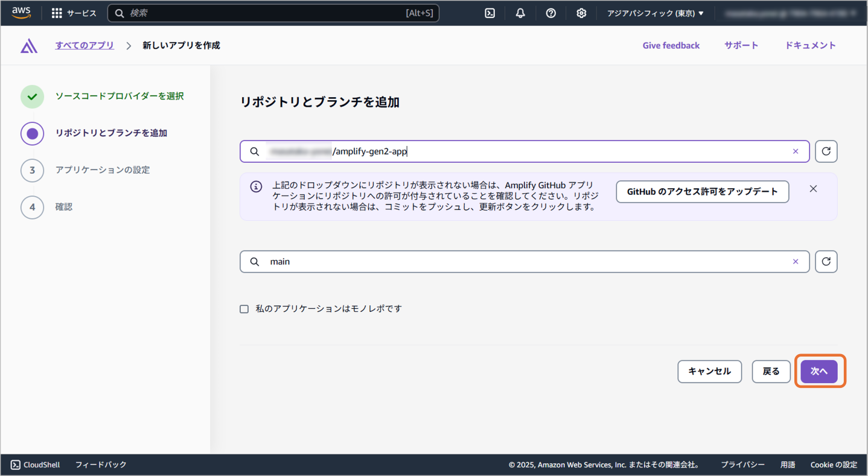This screenshot has height=476, width=868.
Task: Open CloudShell from the footer
Action: pos(36,465)
